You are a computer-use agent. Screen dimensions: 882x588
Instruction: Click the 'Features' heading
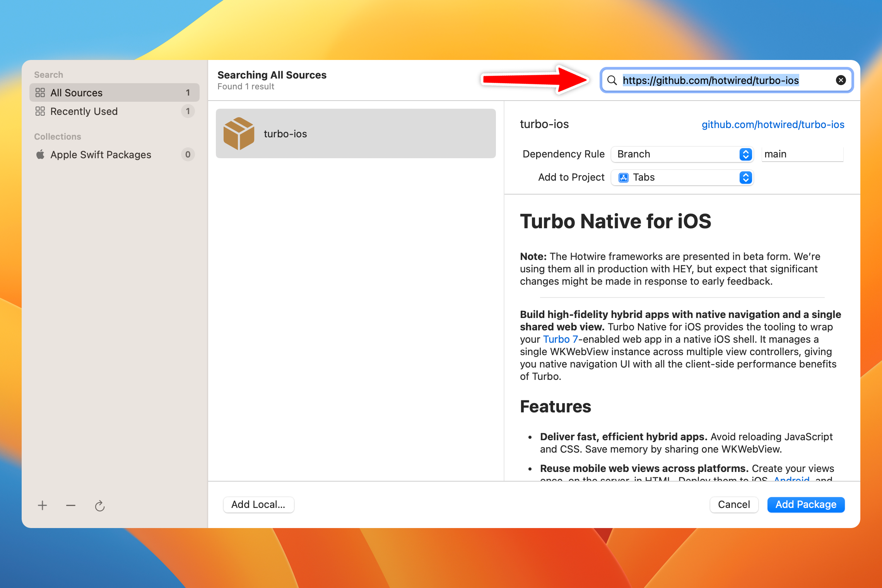tap(556, 407)
